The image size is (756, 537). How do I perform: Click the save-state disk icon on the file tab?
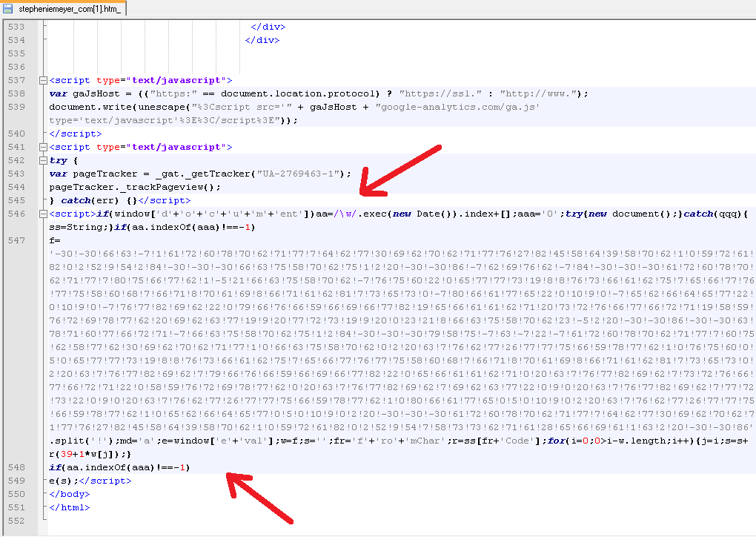[x=8, y=8]
